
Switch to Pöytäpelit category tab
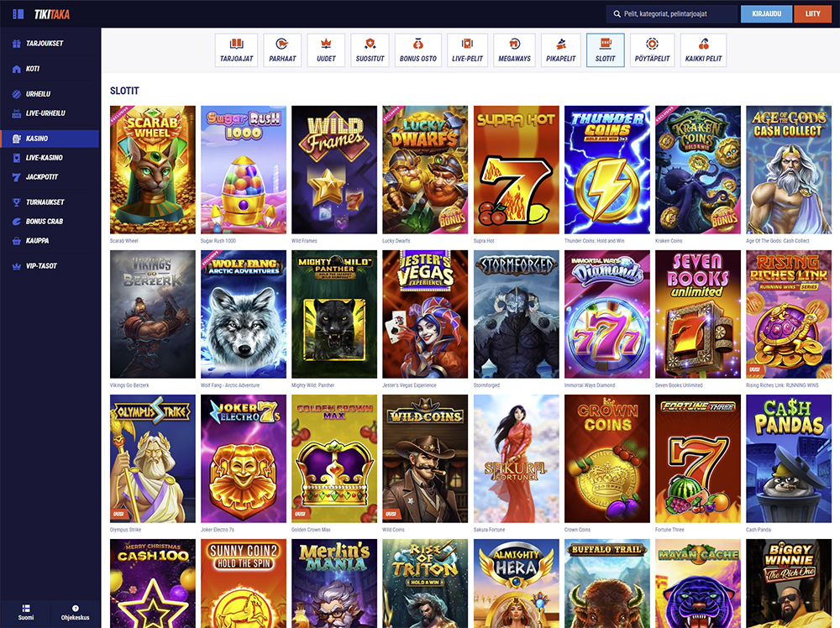click(x=652, y=50)
